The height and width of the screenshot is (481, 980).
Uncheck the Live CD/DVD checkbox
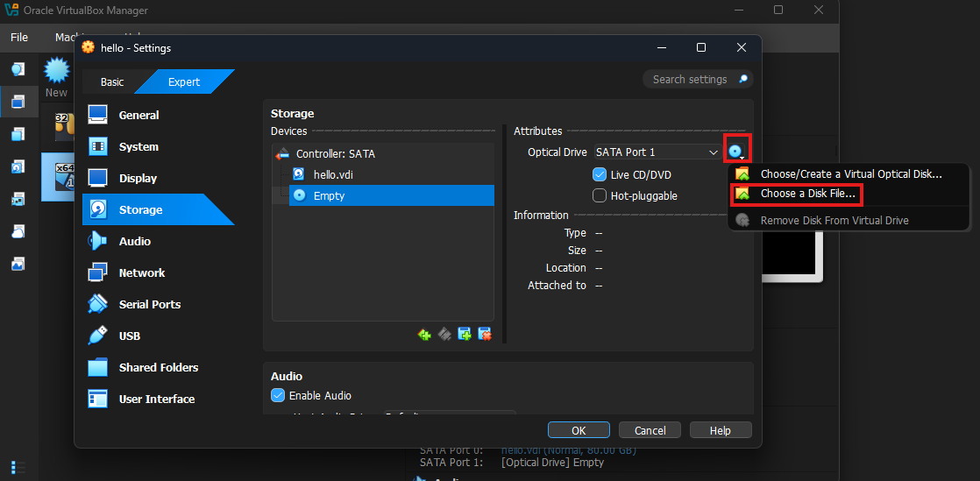(600, 175)
